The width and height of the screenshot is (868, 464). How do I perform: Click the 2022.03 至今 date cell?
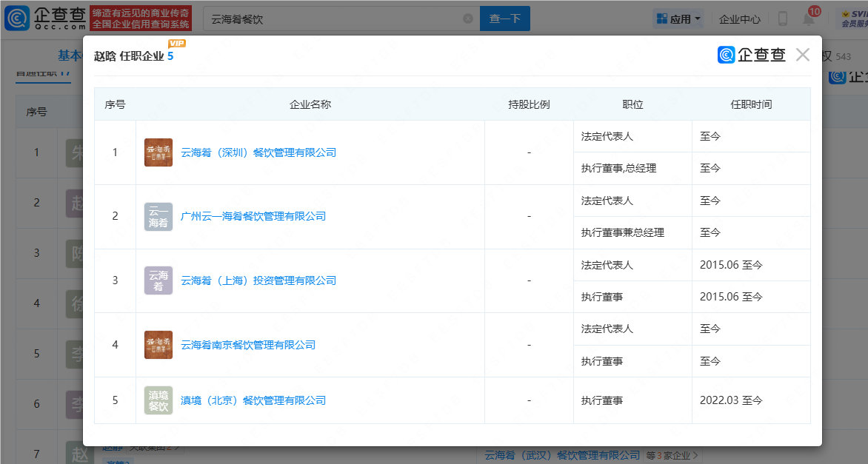pos(751,400)
